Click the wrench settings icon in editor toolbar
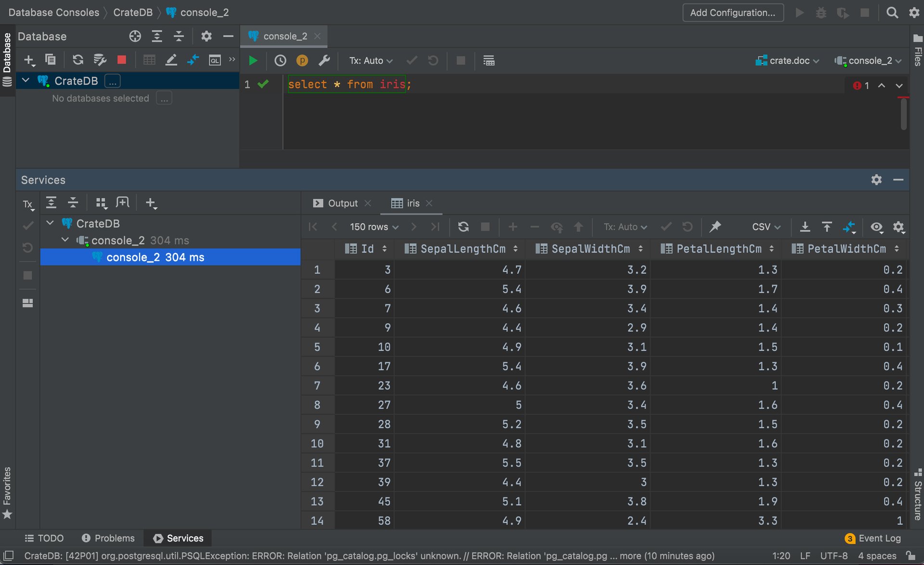The height and width of the screenshot is (565, 924). click(x=324, y=61)
